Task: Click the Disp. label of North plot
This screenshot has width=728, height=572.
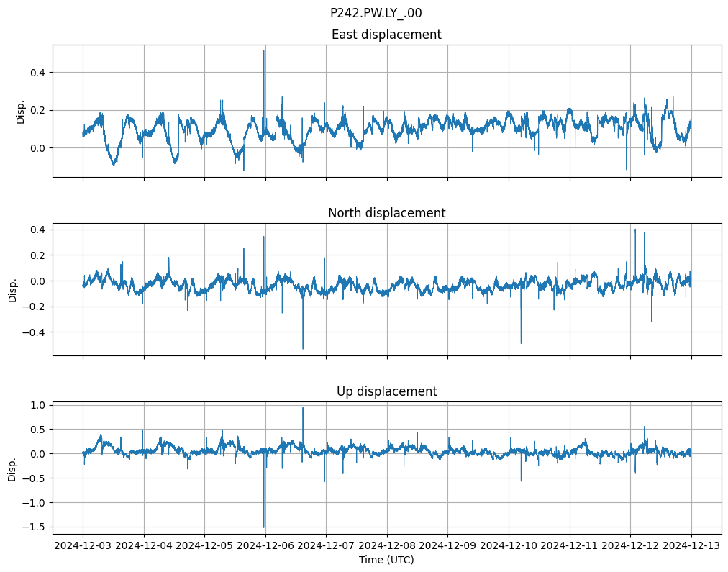Action: [12, 289]
